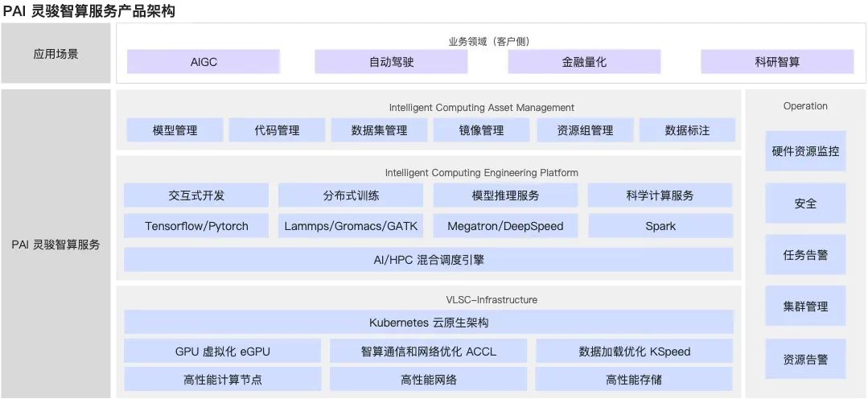This screenshot has height=399, width=868.
Task: Select the 数据集管理 box
Action: pos(379,130)
